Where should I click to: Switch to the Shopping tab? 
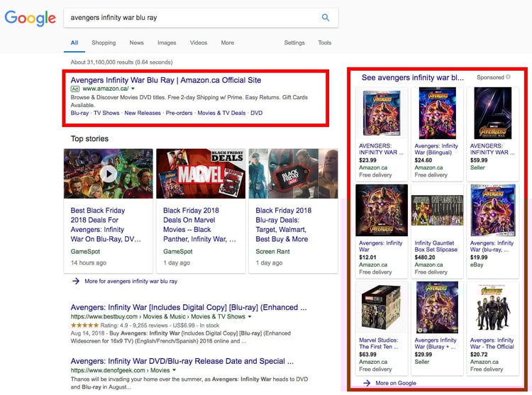pos(104,43)
